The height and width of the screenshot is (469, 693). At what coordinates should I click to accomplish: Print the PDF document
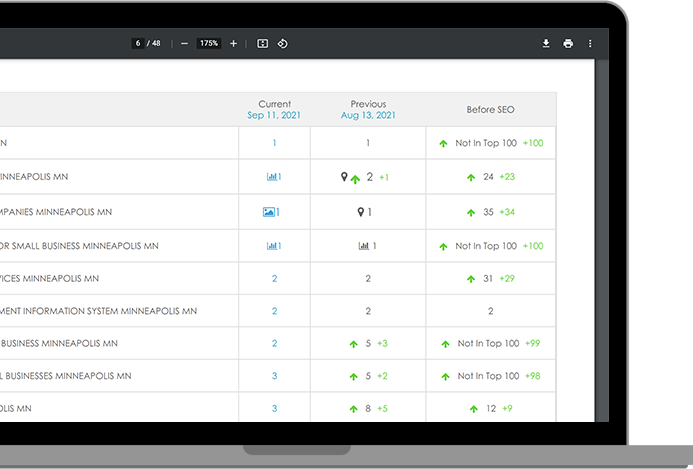568,44
